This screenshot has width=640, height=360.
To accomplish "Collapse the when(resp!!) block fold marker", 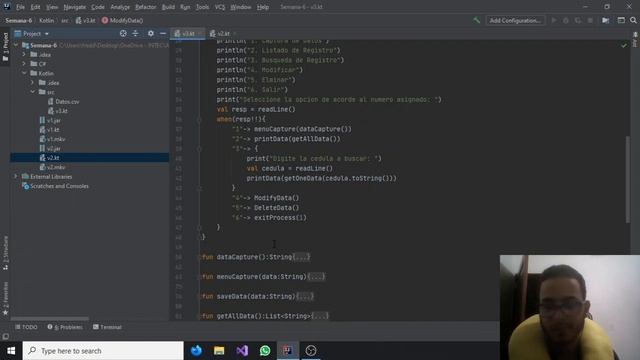I will click(x=199, y=120).
